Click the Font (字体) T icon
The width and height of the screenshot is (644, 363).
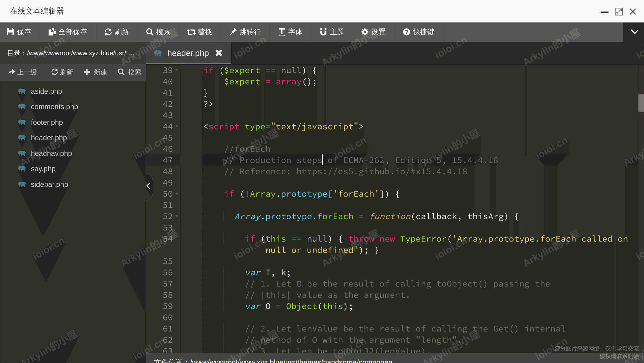click(x=282, y=32)
